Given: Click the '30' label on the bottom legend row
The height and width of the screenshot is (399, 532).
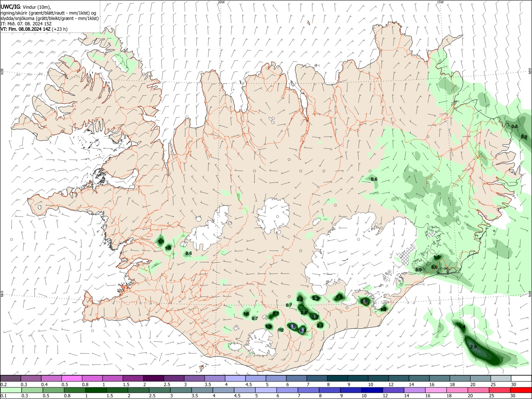Looking at the screenshot, I should (x=512, y=396).
